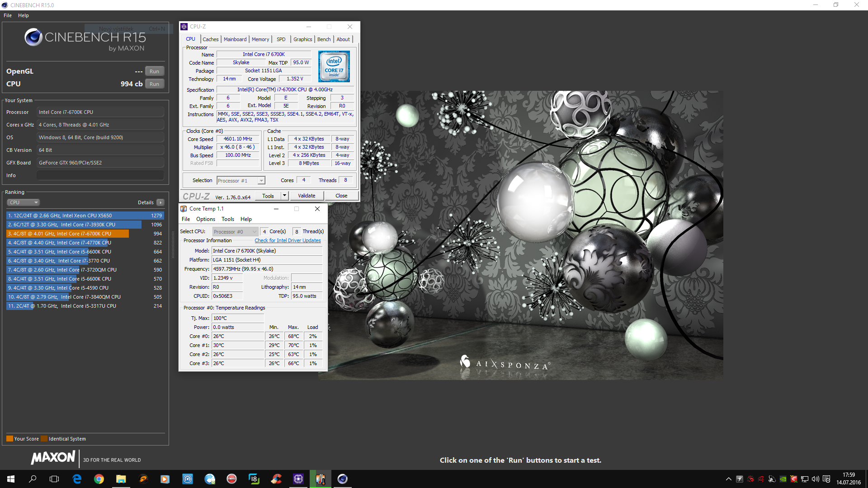This screenshot has height=488, width=868.
Task: Open Core Temp Select CPU dropdown
Action: (235, 232)
